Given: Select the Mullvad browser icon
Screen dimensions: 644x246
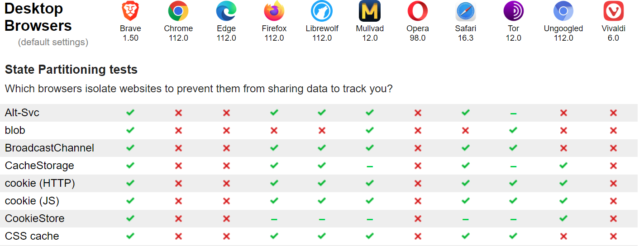Looking at the screenshot, I should [x=370, y=11].
